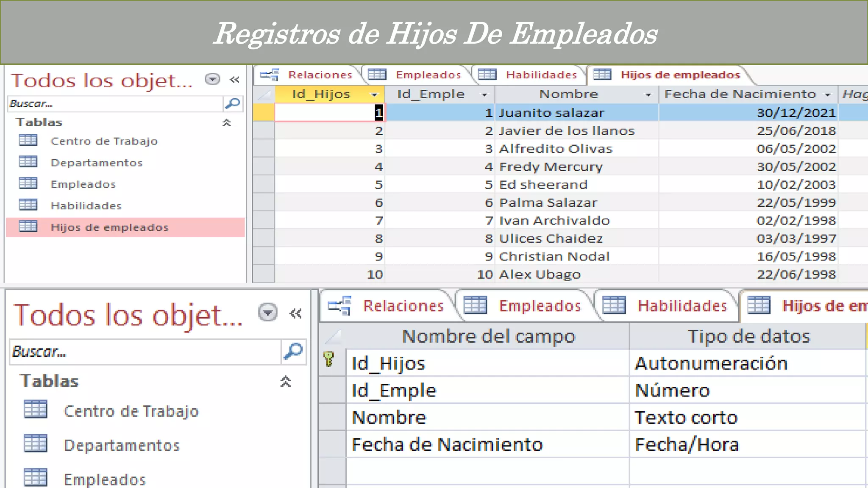The width and height of the screenshot is (868, 488).
Task: Select row selector for Juanito salazar record
Action: coord(264,113)
